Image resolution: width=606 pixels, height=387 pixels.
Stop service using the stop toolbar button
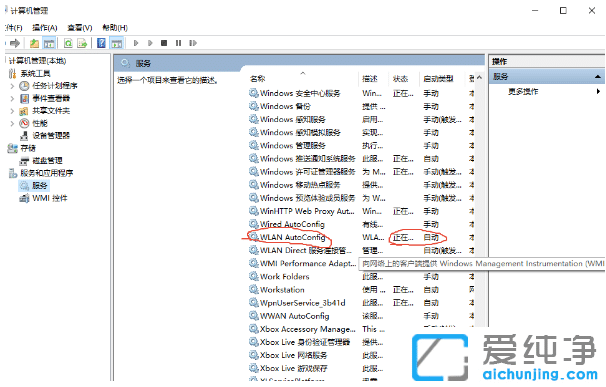tap(164, 43)
